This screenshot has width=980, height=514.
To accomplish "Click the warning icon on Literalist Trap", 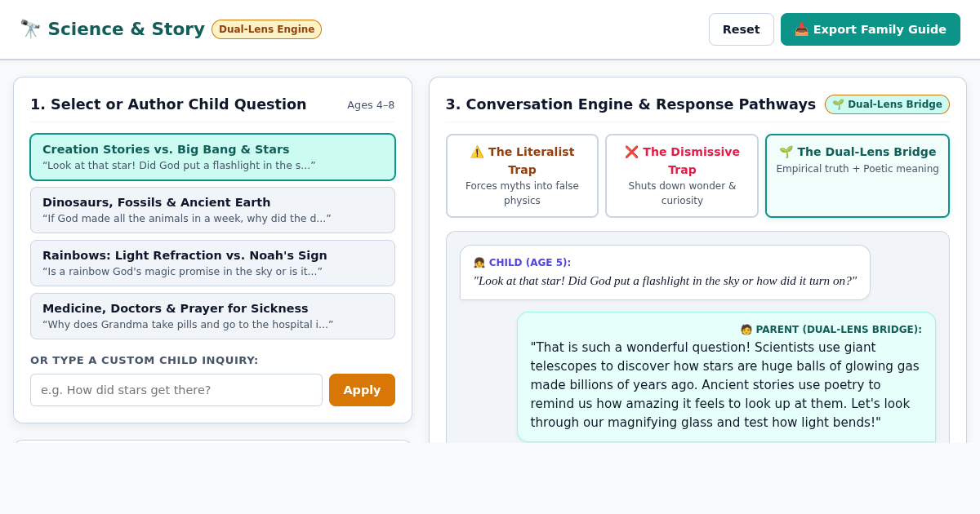I will [x=477, y=152].
